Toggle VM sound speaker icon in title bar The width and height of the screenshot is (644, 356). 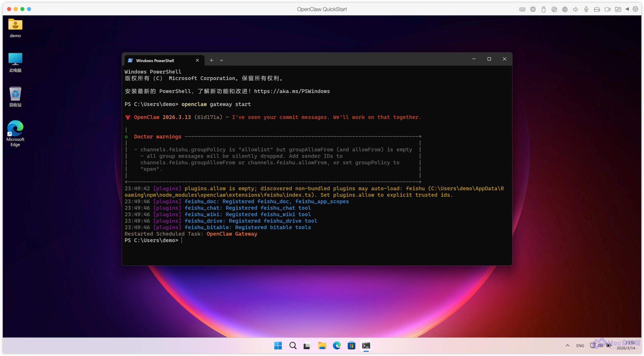click(x=575, y=9)
